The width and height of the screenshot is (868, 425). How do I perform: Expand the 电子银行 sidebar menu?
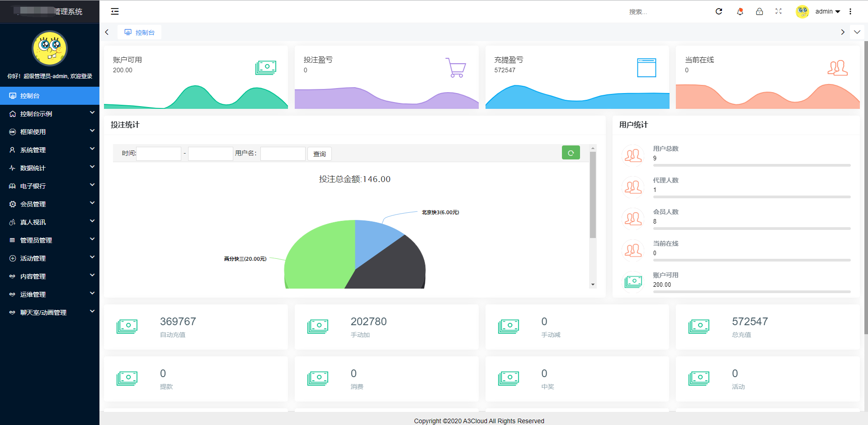point(50,186)
